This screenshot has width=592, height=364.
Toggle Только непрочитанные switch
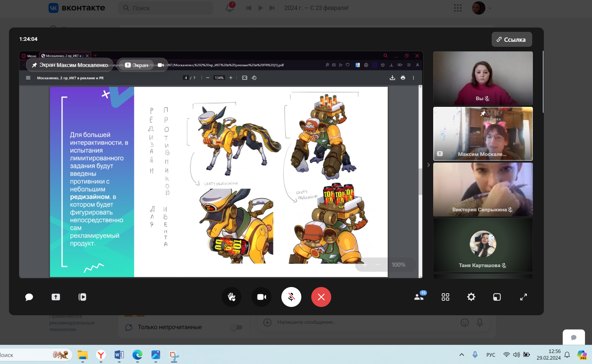[236, 328]
